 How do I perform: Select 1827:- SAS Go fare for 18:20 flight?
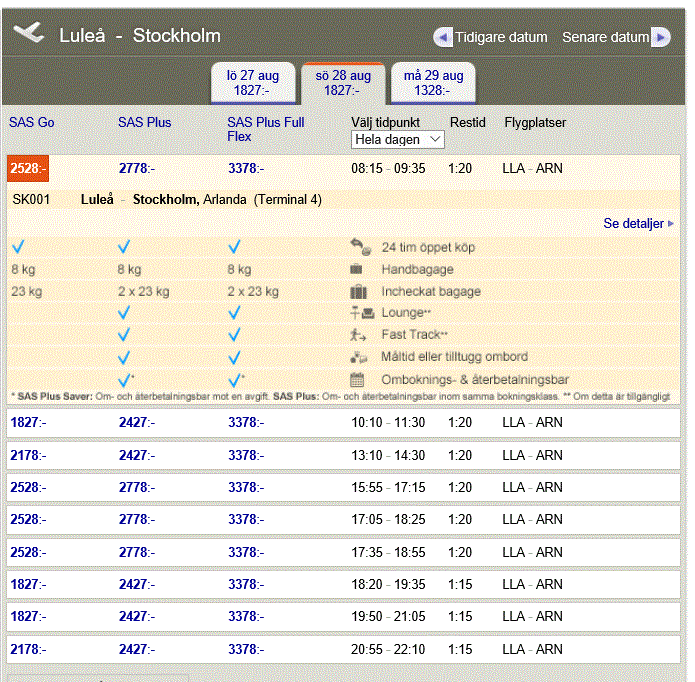28,584
